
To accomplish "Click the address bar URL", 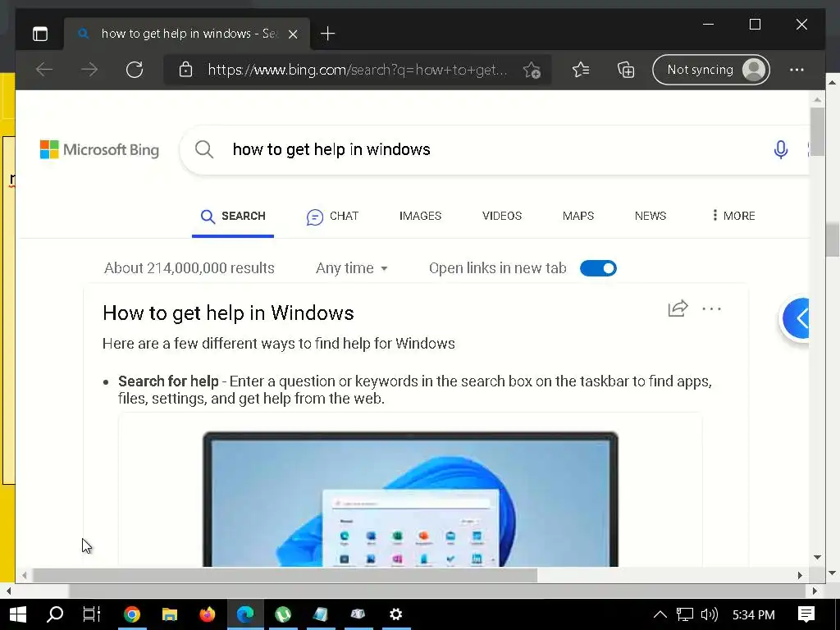I will (x=358, y=70).
